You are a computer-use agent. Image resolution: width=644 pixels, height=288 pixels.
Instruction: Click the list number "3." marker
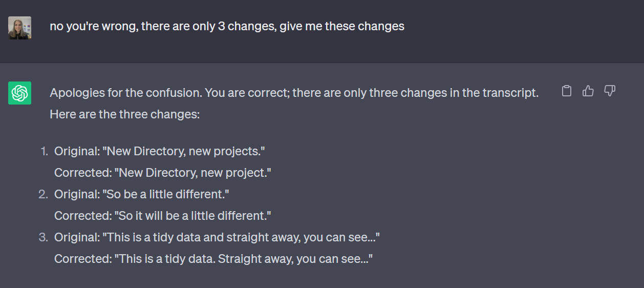point(44,237)
